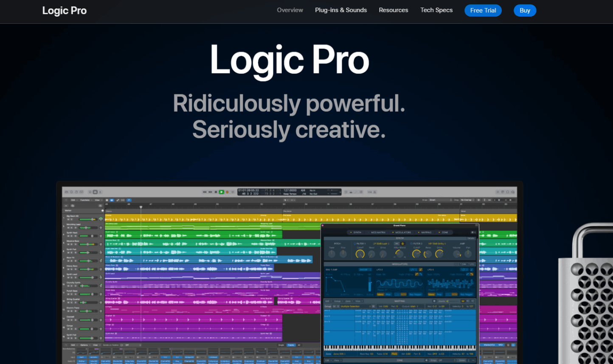613x364 pixels.
Task: Start the Free Trial
Action: (483, 11)
